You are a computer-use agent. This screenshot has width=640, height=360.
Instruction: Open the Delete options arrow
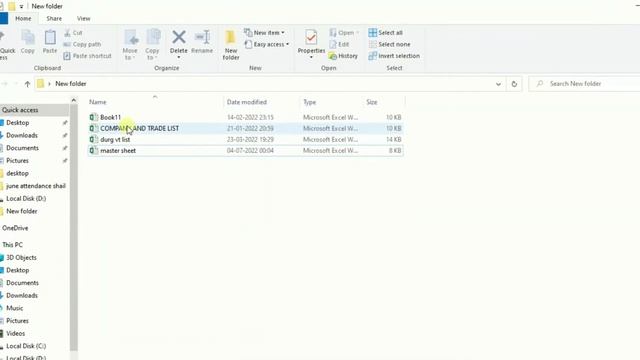pyautogui.click(x=178, y=58)
